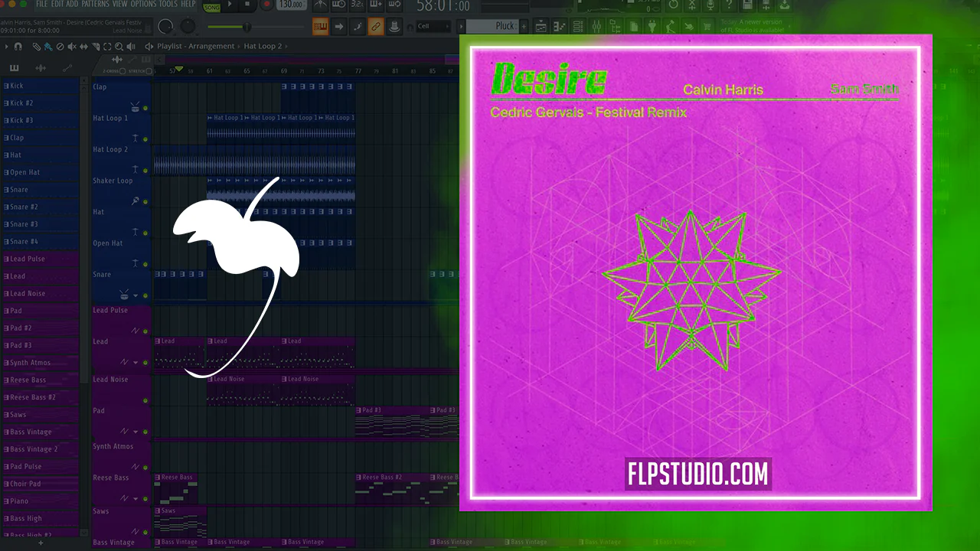Expand the Reese Bass track arrow

(x=136, y=499)
